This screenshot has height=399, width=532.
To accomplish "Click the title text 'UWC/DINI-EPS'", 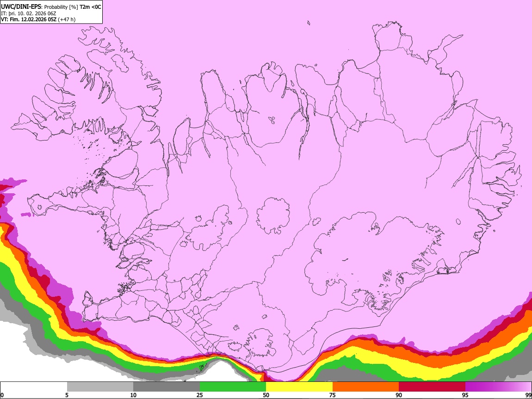I will tap(21, 7).
